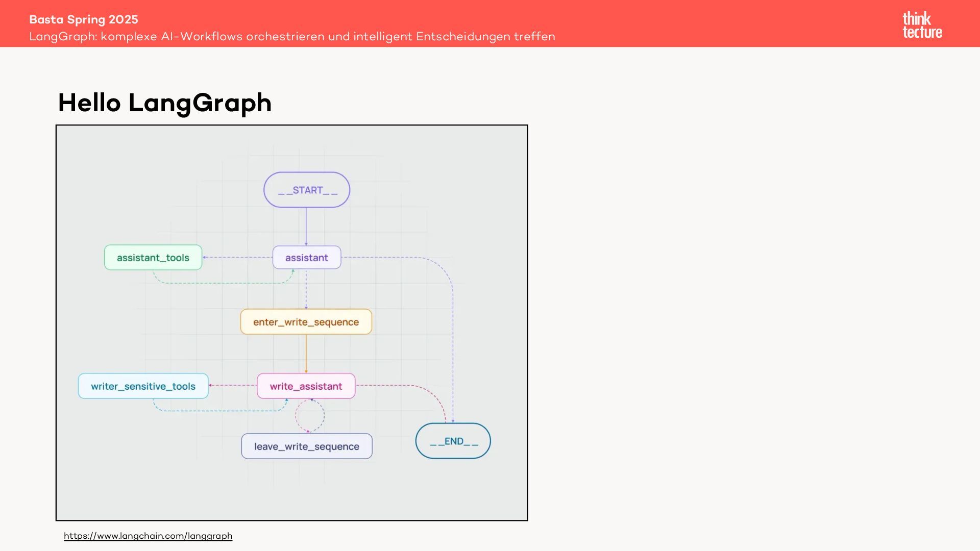
Task: Select the __END__ node
Action: (453, 441)
